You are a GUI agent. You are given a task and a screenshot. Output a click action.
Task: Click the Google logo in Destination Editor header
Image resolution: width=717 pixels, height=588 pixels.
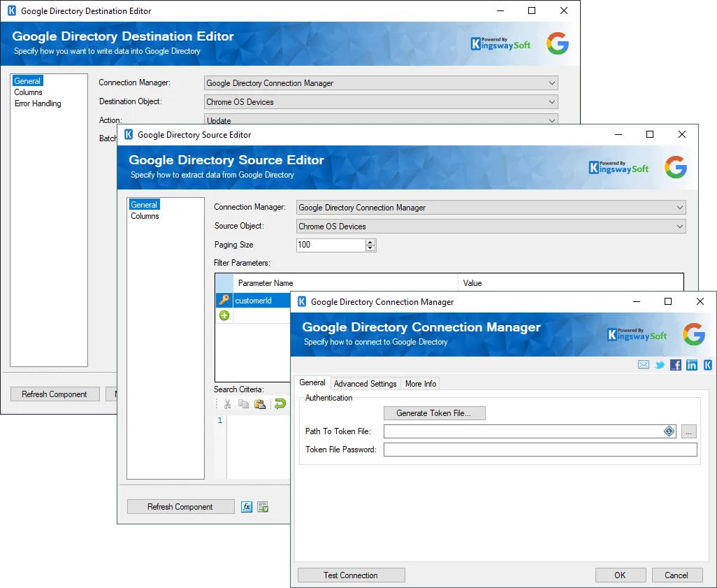point(558,43)
